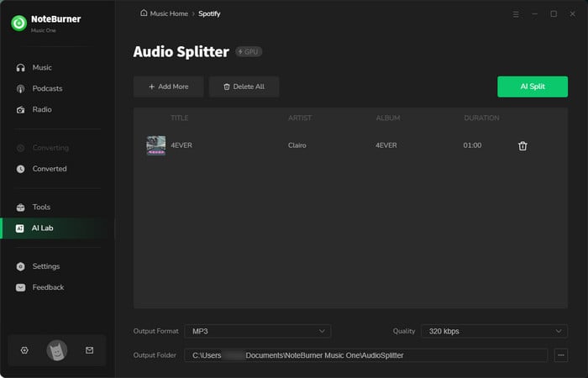Click the 4EVER album cover thumbnail
The width and height of the screenshot is (588, 378).
[x=155, y=145]
